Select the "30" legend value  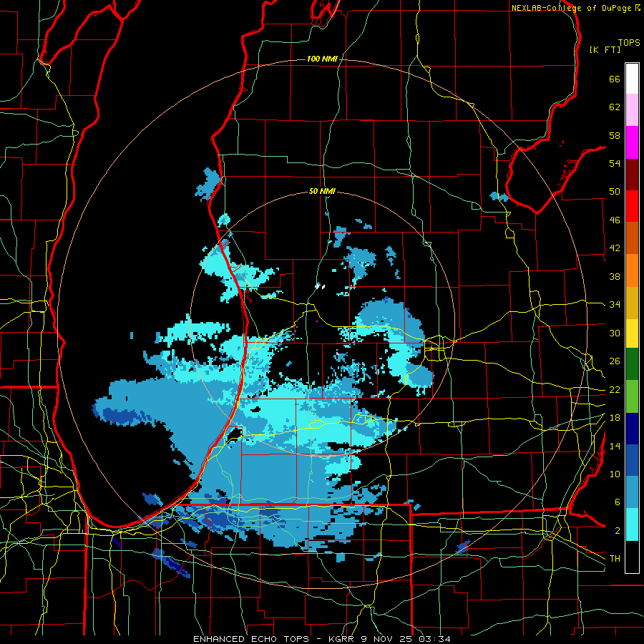(615, 333)
